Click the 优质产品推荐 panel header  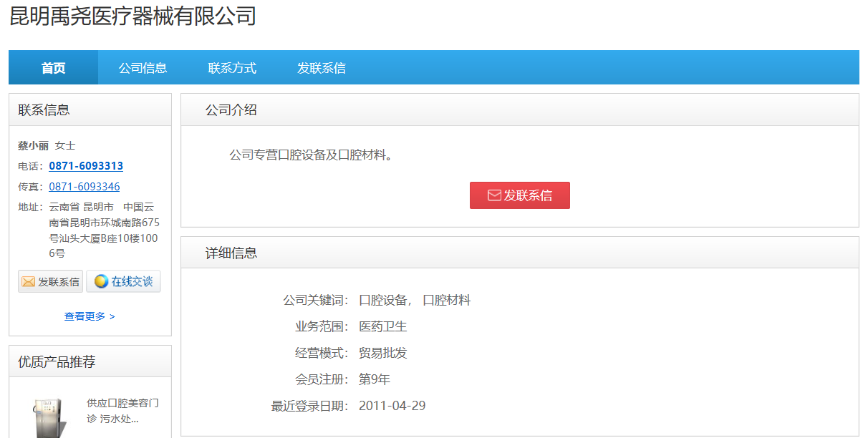pos(90,361)
